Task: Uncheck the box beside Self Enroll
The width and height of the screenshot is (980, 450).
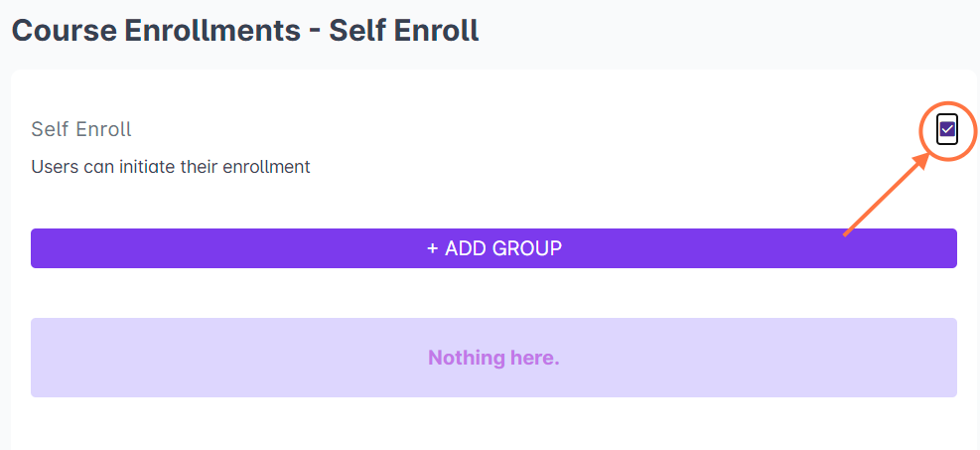Action: (x=947, y=129)
